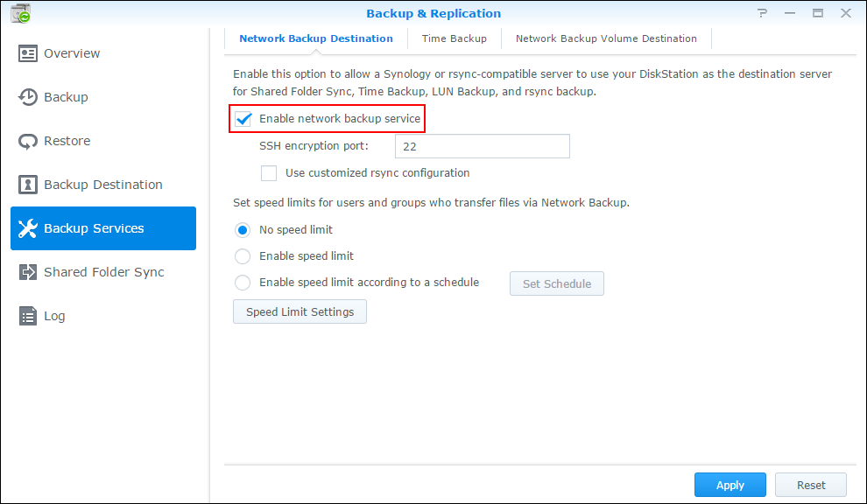Select the No speed limit option
Image resolution: width=867 pixels, height=504 pixels.
click(x=243, y=230)
